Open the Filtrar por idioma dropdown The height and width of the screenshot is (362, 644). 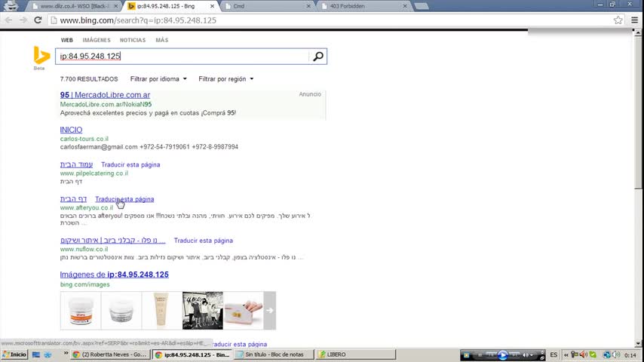click(x=158, y=79)
